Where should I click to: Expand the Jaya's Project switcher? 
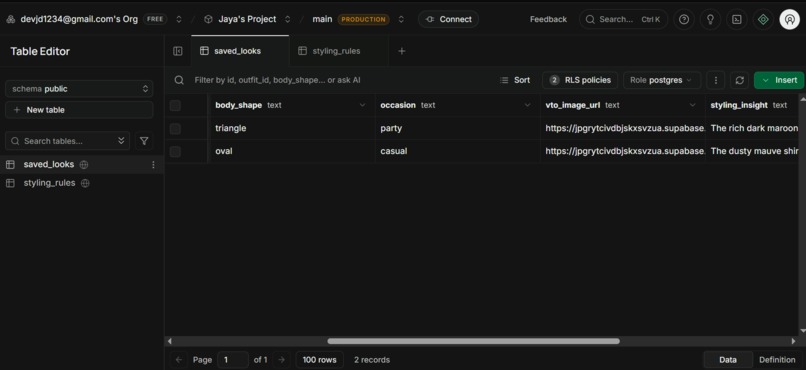tap(287, 20)
